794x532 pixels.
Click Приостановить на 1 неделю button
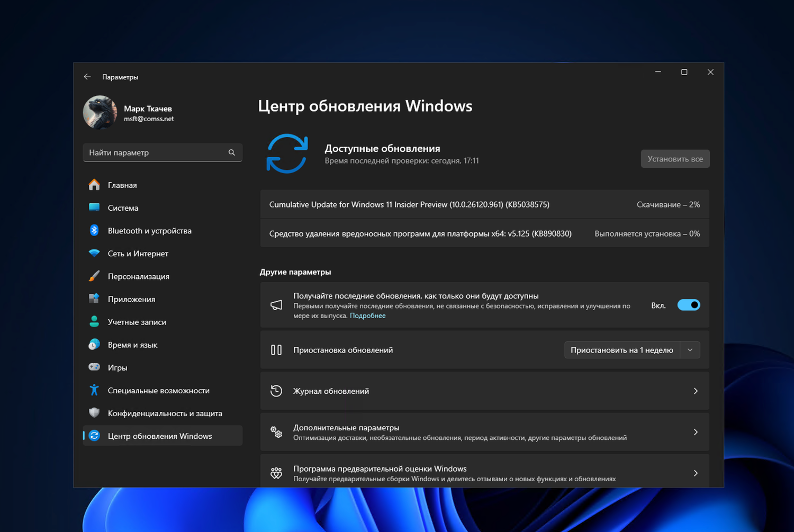pyautogui.click(x=622, y=350)
